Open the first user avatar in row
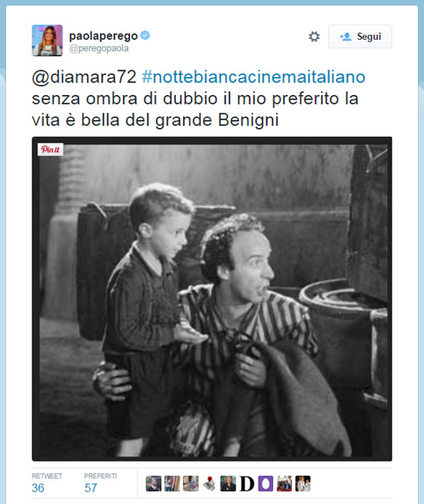 (x=153, y=484)
